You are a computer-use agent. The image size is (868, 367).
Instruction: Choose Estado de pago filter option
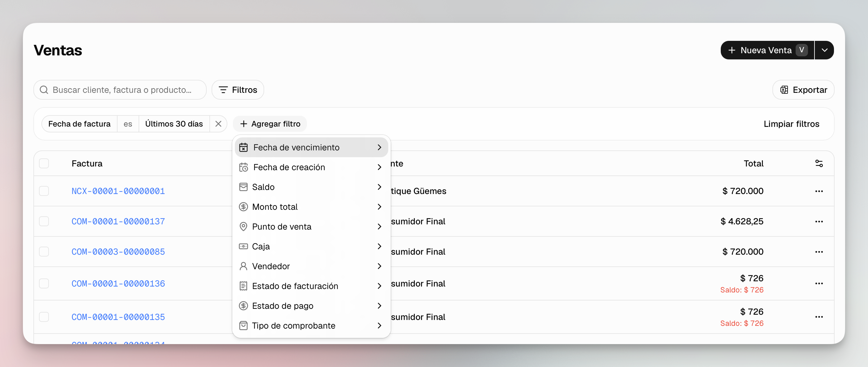pos(311,306)
